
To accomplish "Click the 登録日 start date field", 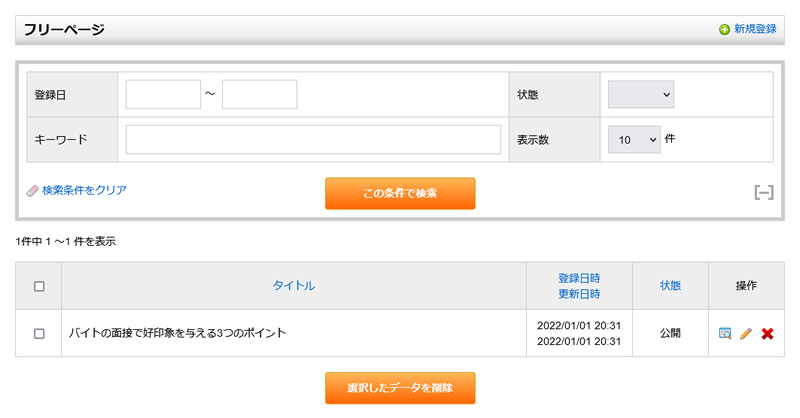I will click(163, 95).
